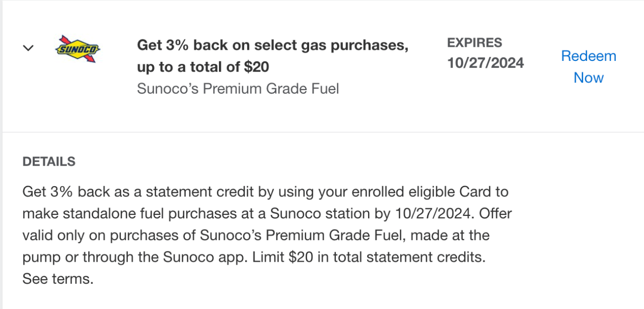This screenshot has width=644, height=309.
Task: Click "Offer" at end of second details line
Action: point(495,213)
